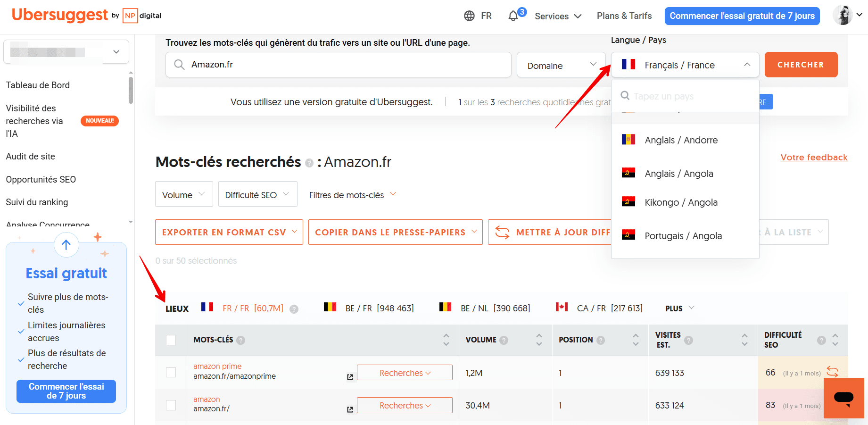Click the Tapez un pays search field

[x=685, y=96]
